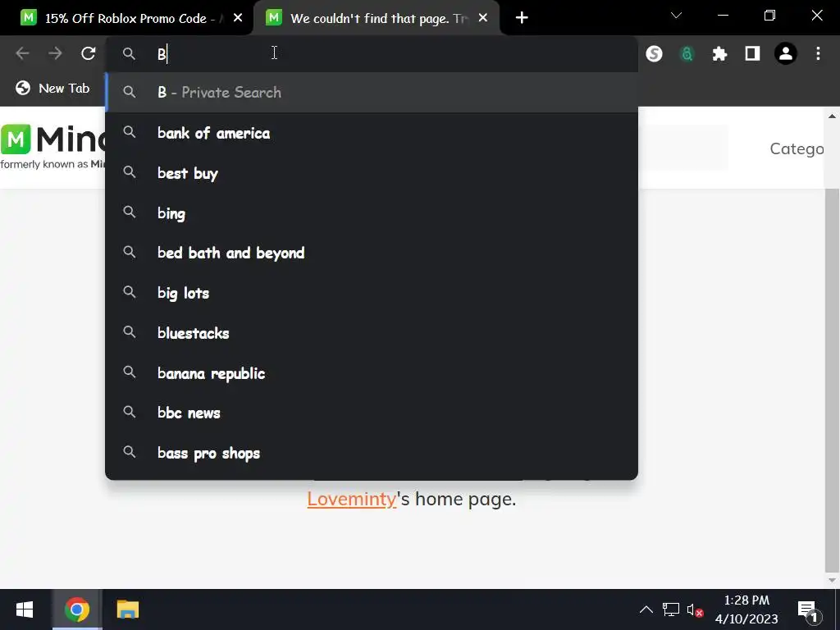The width and height of the screenshot is (840, 630).
Task: Open the Extensions puzzle piece menu
Action: coord(719,53)
